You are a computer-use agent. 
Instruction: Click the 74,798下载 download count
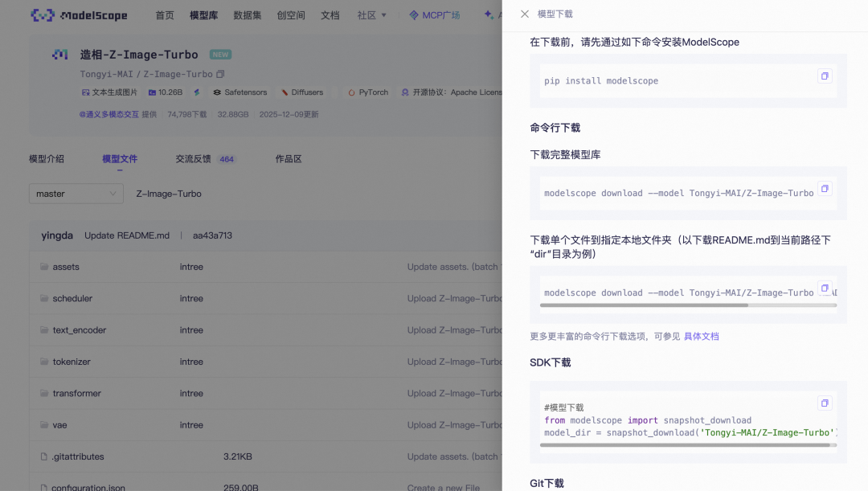click(187, 115)
